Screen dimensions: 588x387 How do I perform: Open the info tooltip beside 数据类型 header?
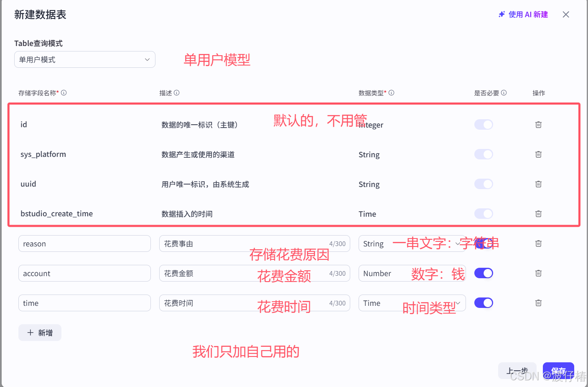point(391,93)
